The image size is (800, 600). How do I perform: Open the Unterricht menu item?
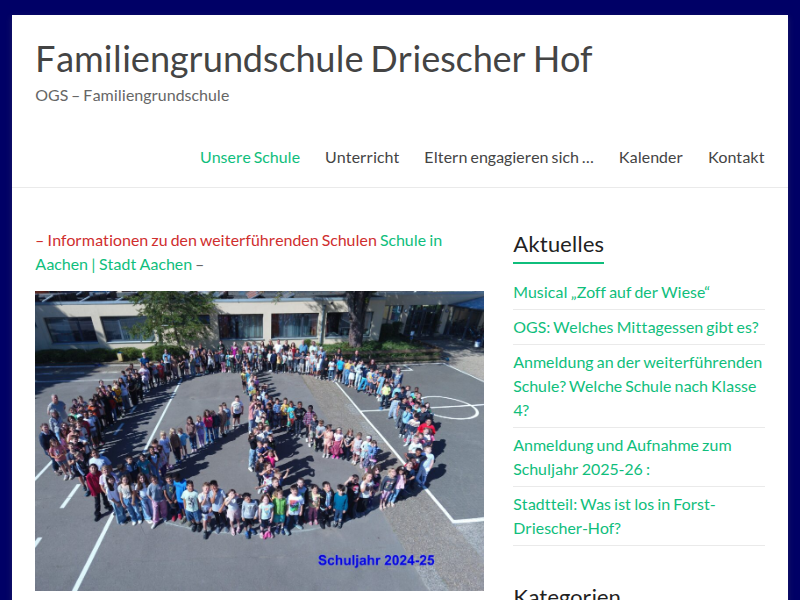362,157
